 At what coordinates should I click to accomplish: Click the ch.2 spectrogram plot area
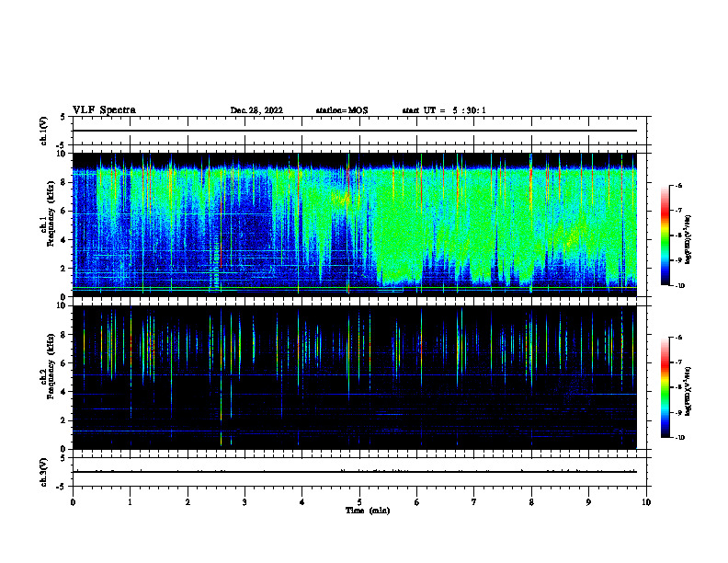tap(355, 377)
